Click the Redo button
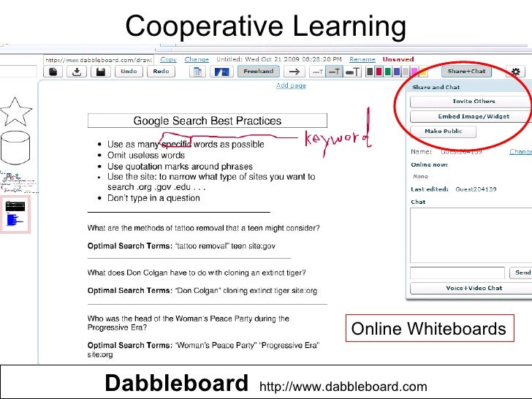Image resolution: width=532 pixels, height=399 pixels. 161,72
